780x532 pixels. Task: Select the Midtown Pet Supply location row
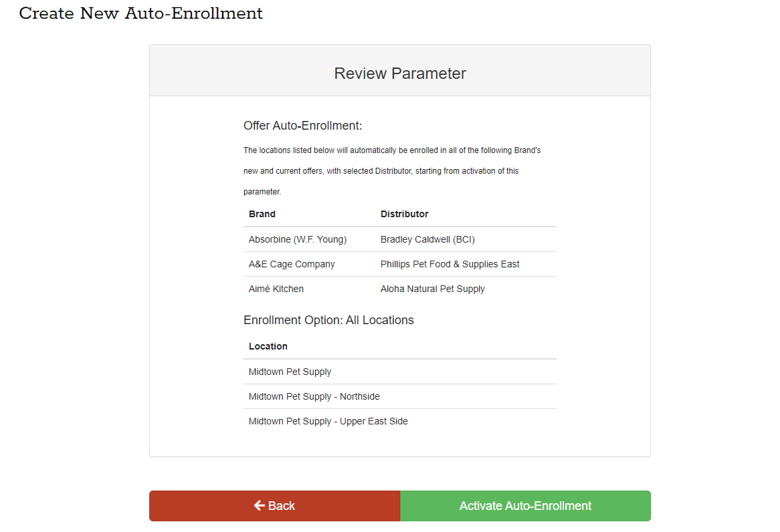290,372
